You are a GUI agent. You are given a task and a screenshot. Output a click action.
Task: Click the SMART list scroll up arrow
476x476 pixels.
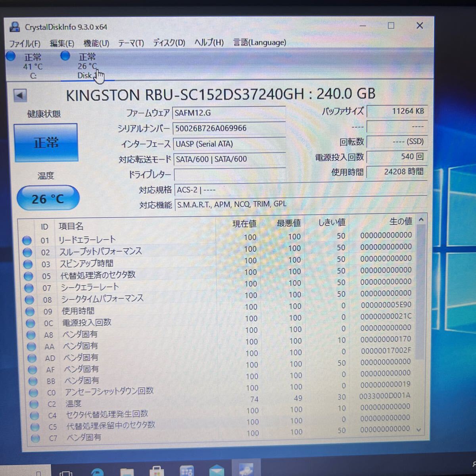coord(421,219)
